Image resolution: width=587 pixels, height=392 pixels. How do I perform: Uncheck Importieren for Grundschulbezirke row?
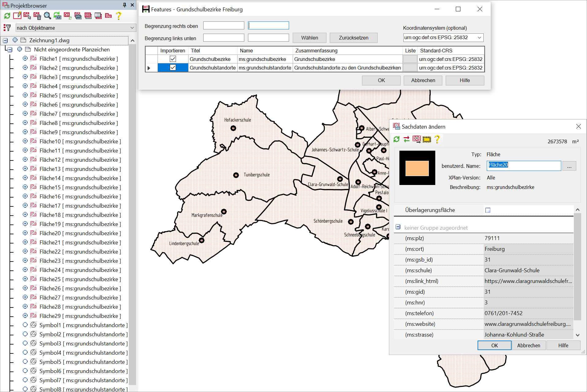pos(173,59)
